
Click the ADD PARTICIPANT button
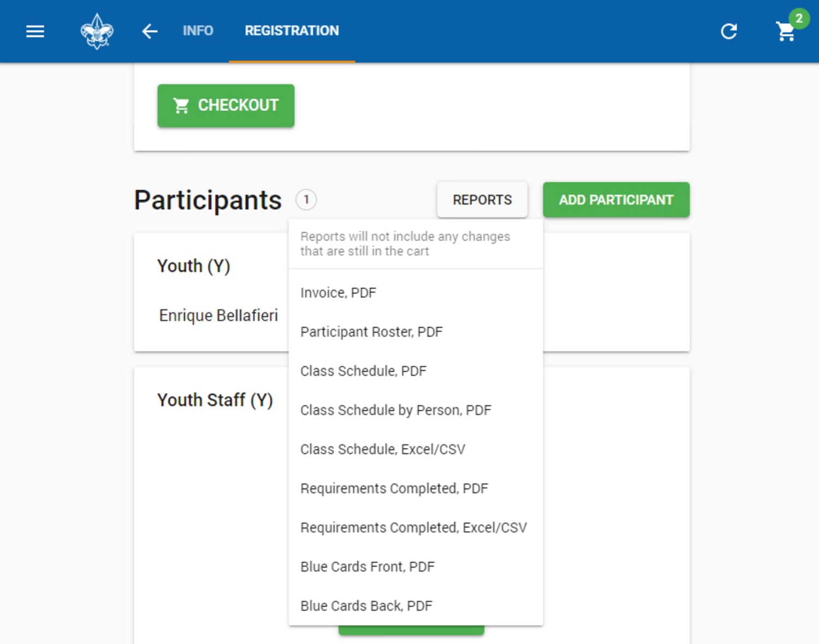coord(616,200)
